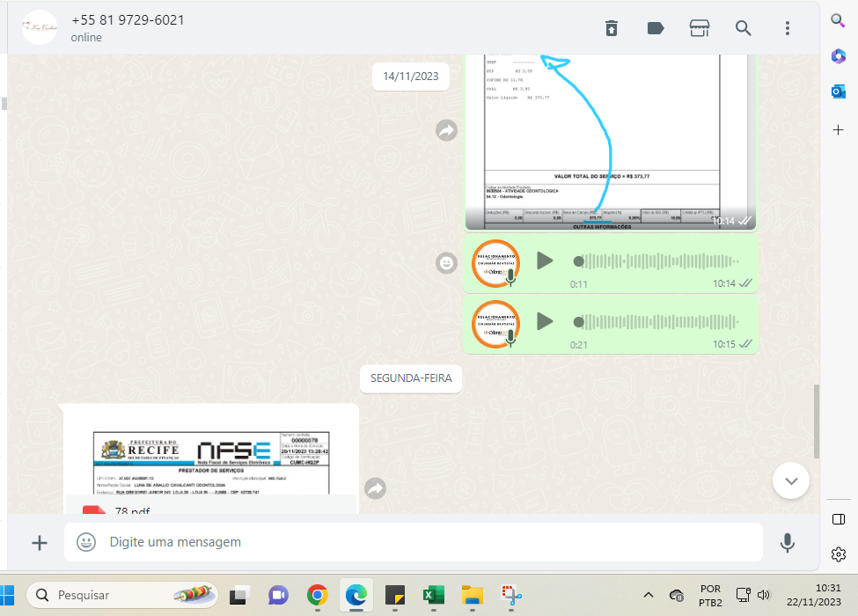Open File Explorer from taskbar
858x616 pixels.
pyautogui.click(x=473, y=595)
